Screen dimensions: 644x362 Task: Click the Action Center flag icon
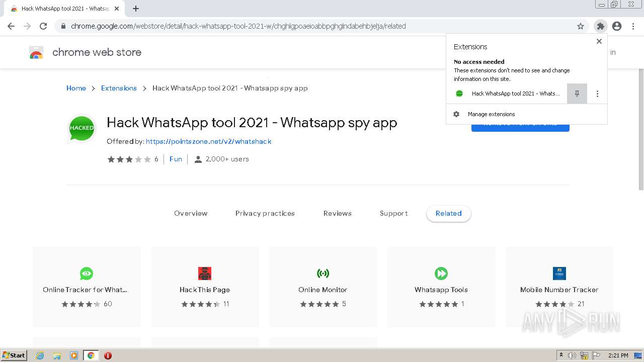596,355
